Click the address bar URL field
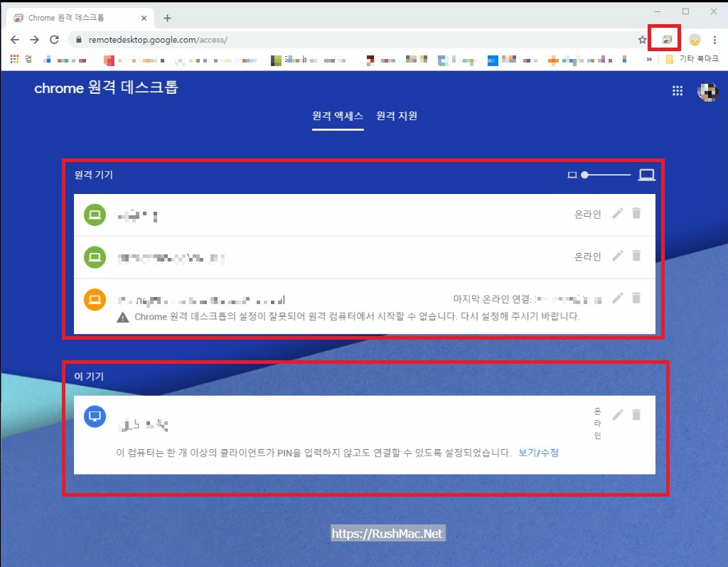Screen dimensions: 728x567 pos(353,40)
